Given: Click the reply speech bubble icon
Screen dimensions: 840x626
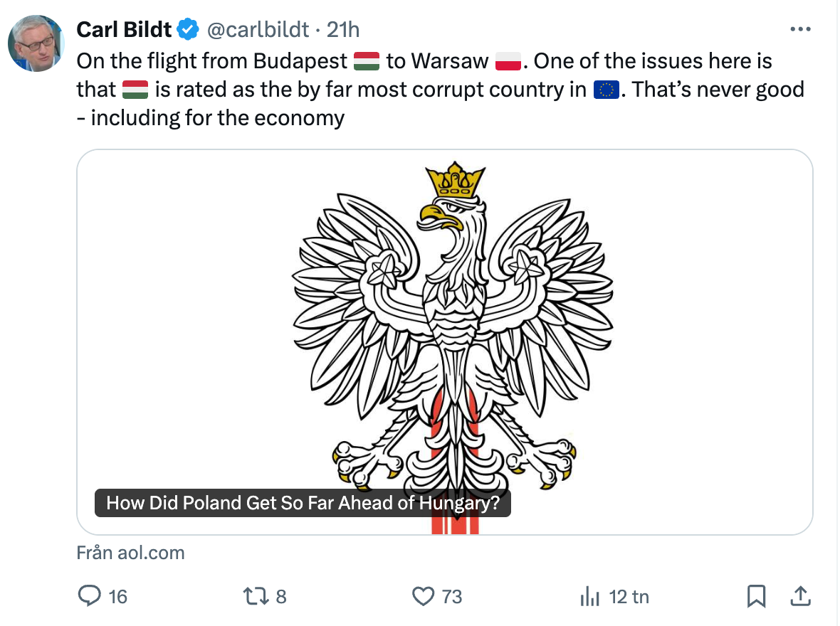Looking at the screenshot, I should [x=89, y=595].
